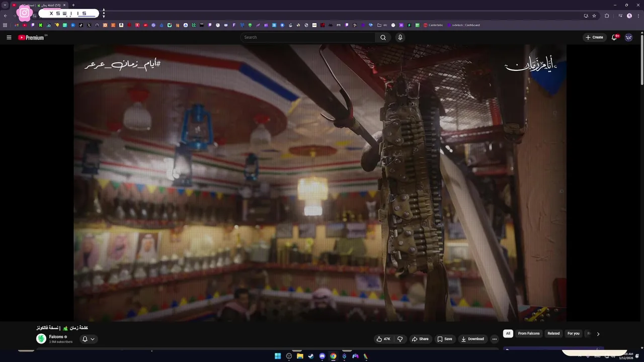
Task: Open Chrome three-dot menu
Action: pos(638,16)
